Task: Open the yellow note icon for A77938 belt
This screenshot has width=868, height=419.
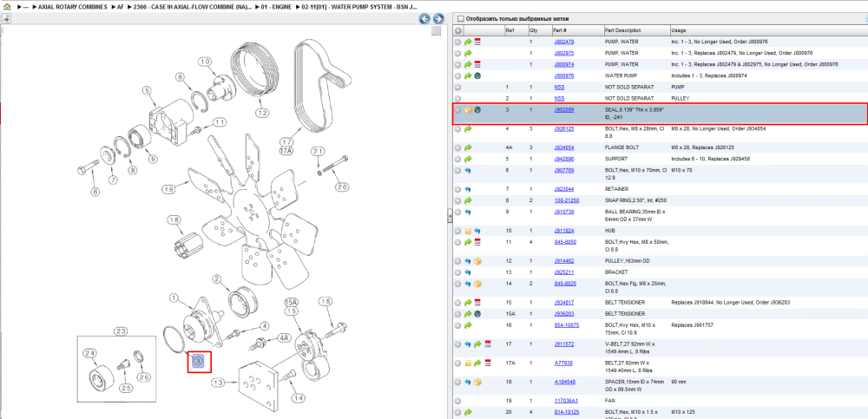Action: click(468, 363)
